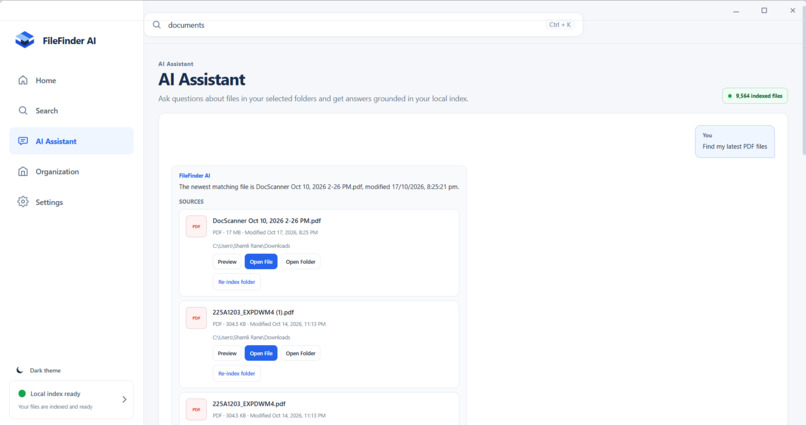This screenshot has width=806, height=425.
Task: Click the 'Find my latest PDF files' message
Action: point(735,146)
